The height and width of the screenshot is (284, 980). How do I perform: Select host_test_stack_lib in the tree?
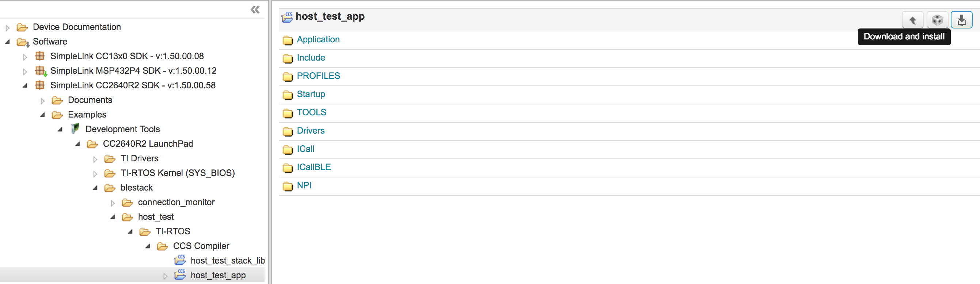227,260
